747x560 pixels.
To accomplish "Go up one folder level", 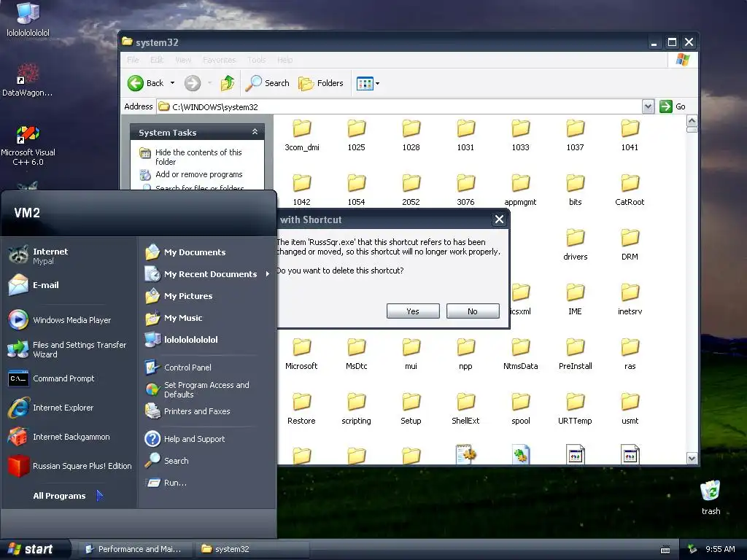I will tap(228, 83).
